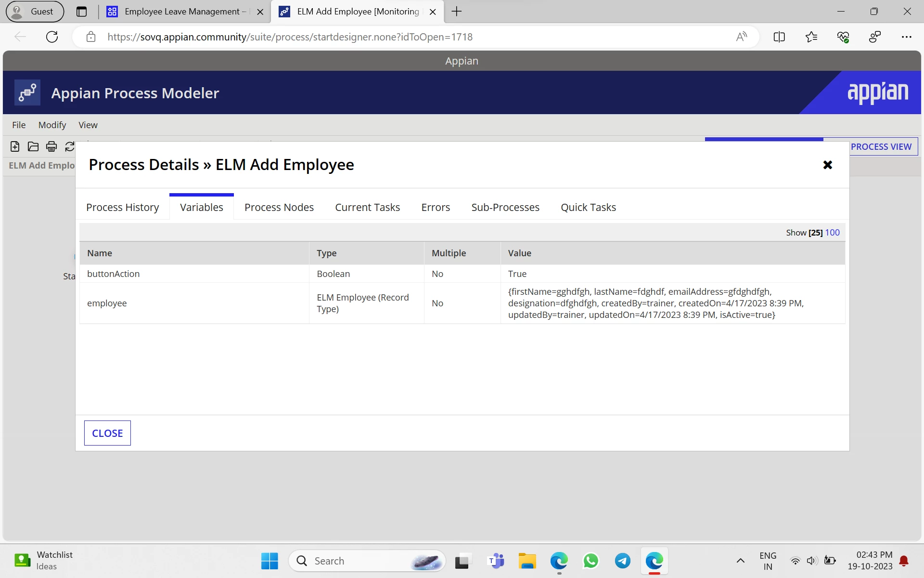Show 100 rows per page

(x=833, y=233)
